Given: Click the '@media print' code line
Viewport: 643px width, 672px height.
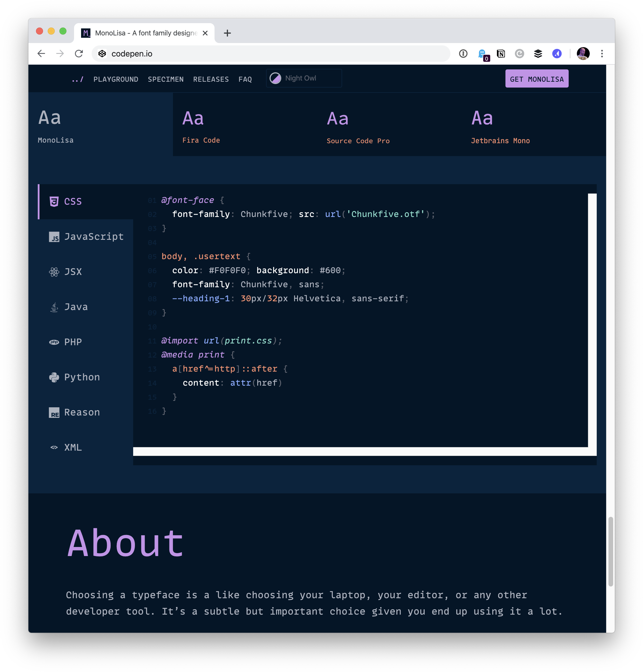Looking at the screenshot, I should [x=198, y=355].
